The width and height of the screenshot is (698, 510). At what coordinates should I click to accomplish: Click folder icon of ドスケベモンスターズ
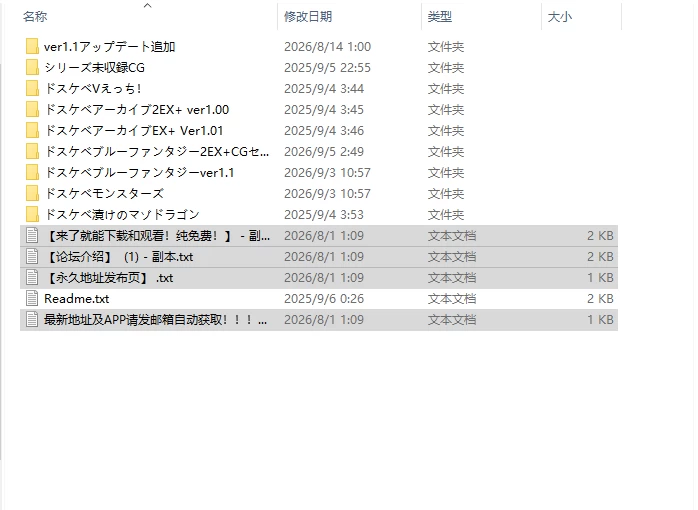32,193
